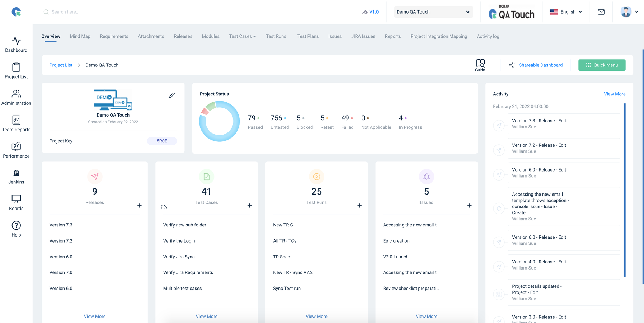Click the Project List breadcrumb link
The width and height of the screenshot is (644, 323).
coord(61,65)
